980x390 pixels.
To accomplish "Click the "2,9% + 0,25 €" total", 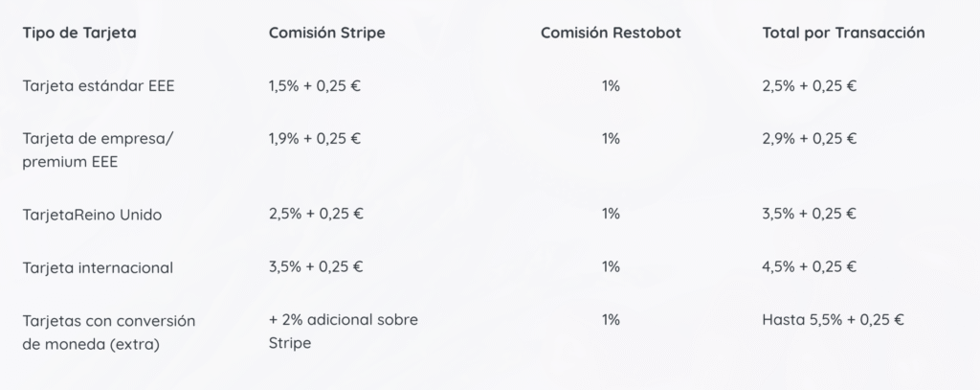I will click(809, 138).
